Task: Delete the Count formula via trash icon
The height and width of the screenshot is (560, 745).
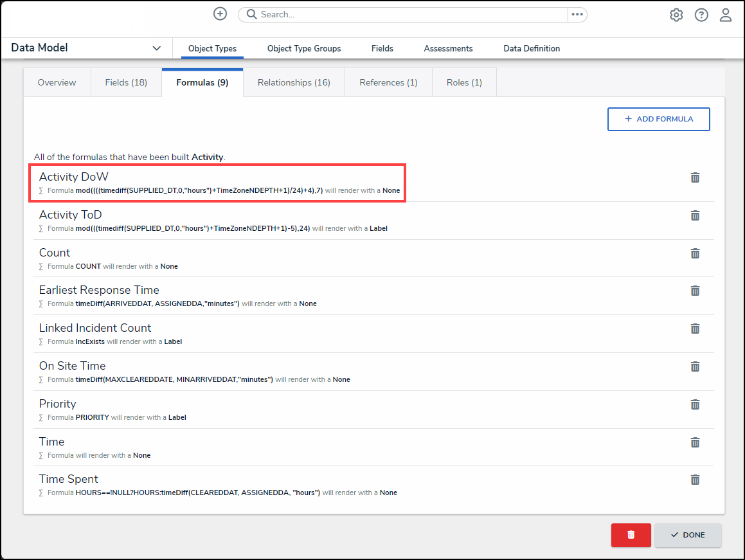Action: (695, 253)
